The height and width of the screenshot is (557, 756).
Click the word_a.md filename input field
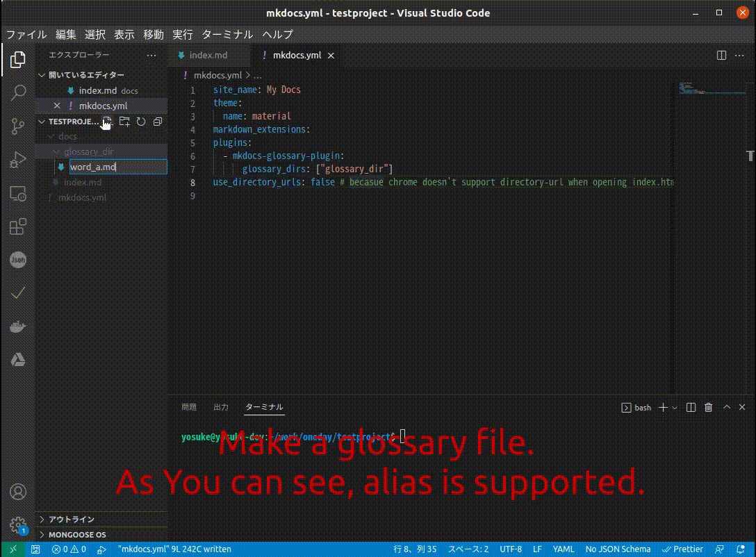[x=118, y=167]
